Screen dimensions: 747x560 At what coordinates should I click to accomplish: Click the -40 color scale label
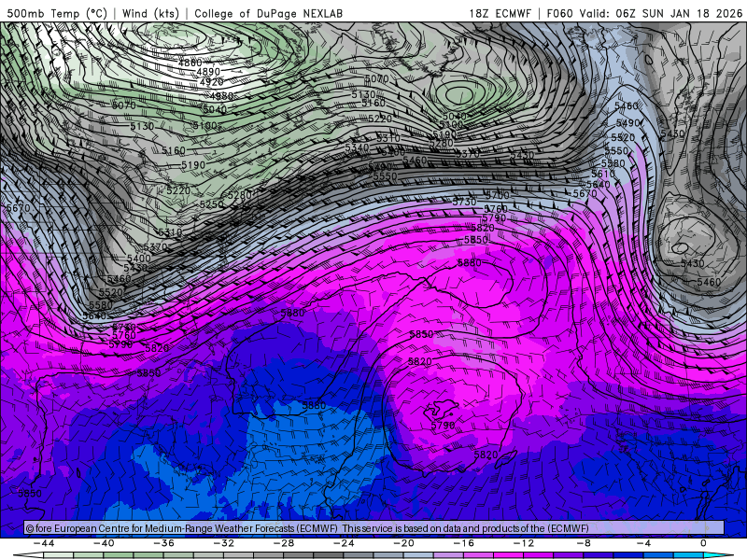104,543
